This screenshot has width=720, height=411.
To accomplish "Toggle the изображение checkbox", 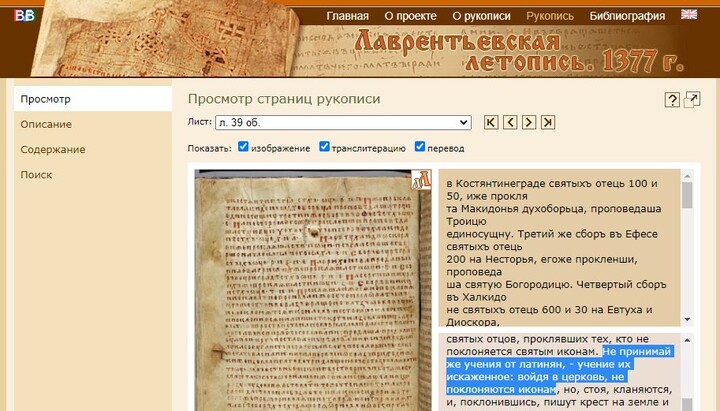I will [x=243, y=146].
